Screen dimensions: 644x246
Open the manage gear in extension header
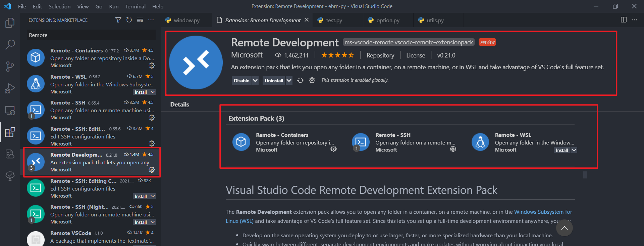pos(312,80)
